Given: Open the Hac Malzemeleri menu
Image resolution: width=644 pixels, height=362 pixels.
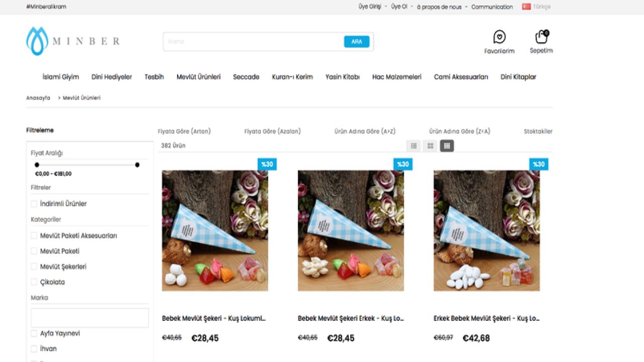Looking at the screenshot, I should point(396,77).
